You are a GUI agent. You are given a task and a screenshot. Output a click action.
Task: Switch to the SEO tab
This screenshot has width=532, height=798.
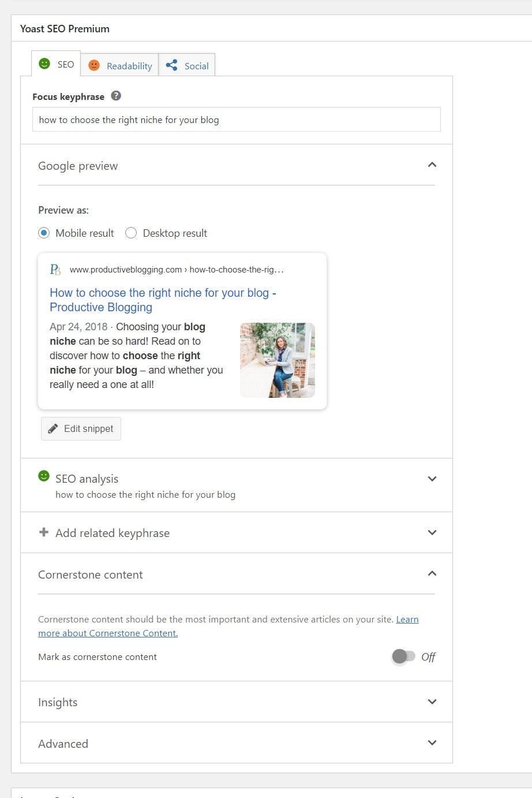pos(56,64)
